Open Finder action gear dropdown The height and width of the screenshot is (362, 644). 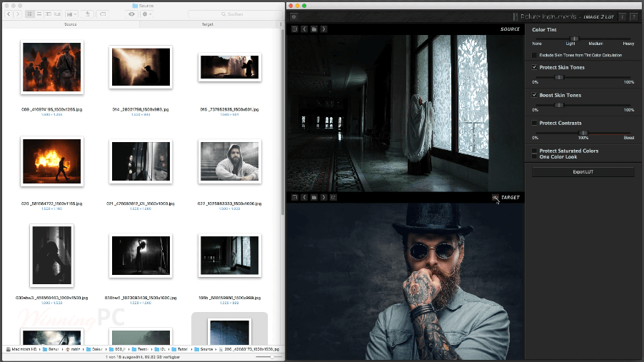tap(146, 14)
